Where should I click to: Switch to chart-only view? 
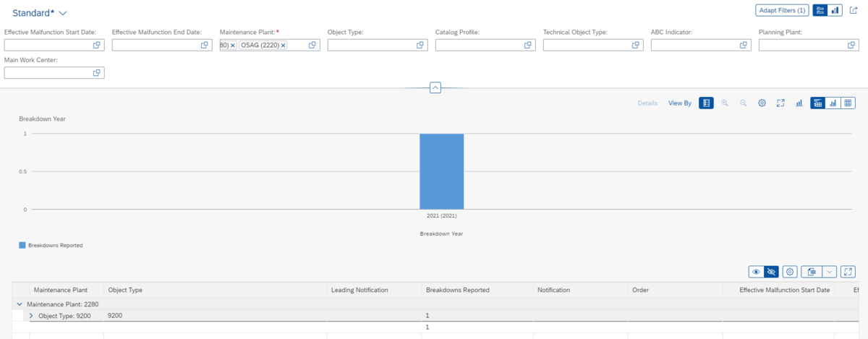833,103
